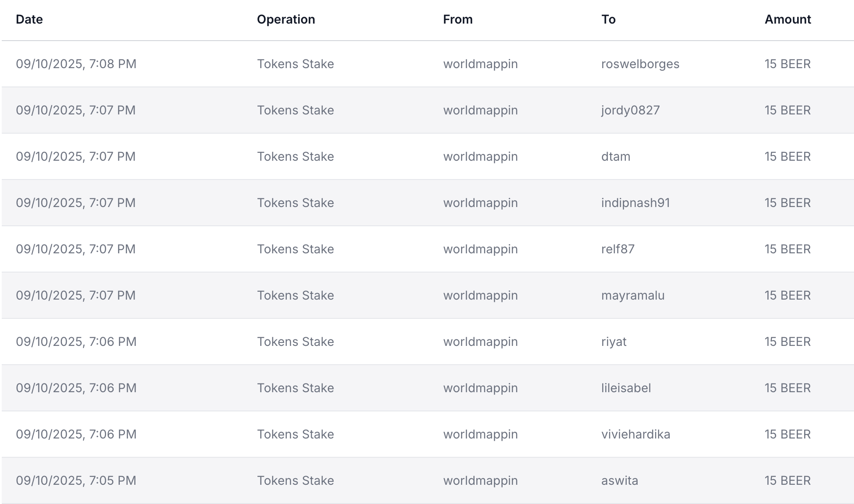This screenshot has height=504, width=854.
Task: Click the Amount column header
Action: pos(788,19)
